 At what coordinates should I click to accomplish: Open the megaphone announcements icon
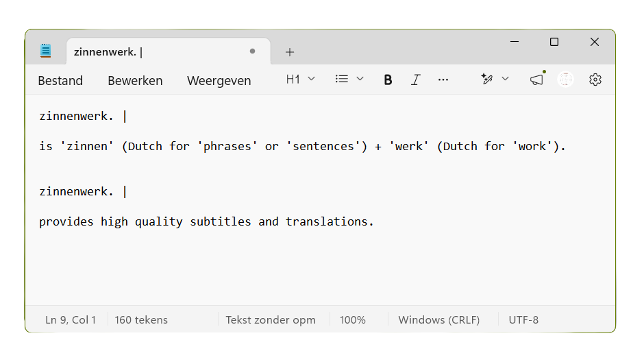[537, 79]
